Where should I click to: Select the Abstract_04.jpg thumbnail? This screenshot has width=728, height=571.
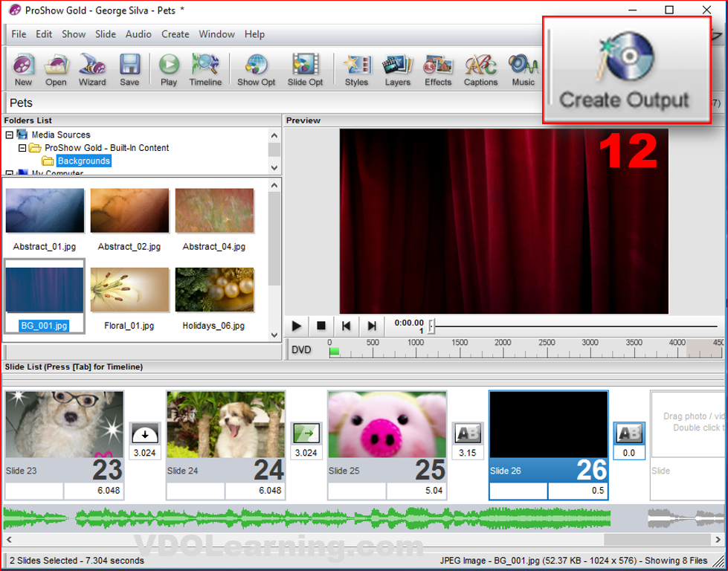pyautogui.click(x=214, y=210)
